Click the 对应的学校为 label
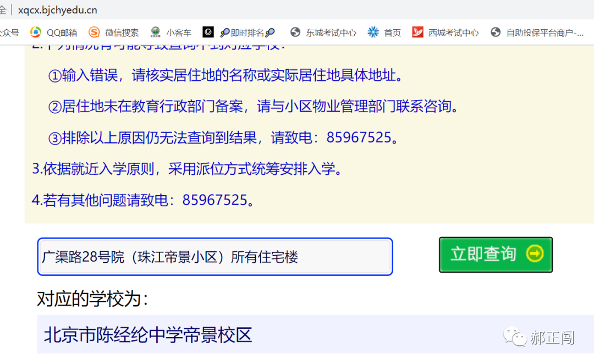 (x=92, y=299)
